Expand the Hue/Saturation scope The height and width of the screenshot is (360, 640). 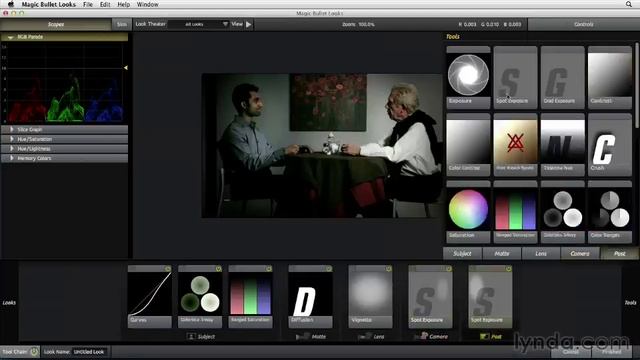[x=12, y=139]
